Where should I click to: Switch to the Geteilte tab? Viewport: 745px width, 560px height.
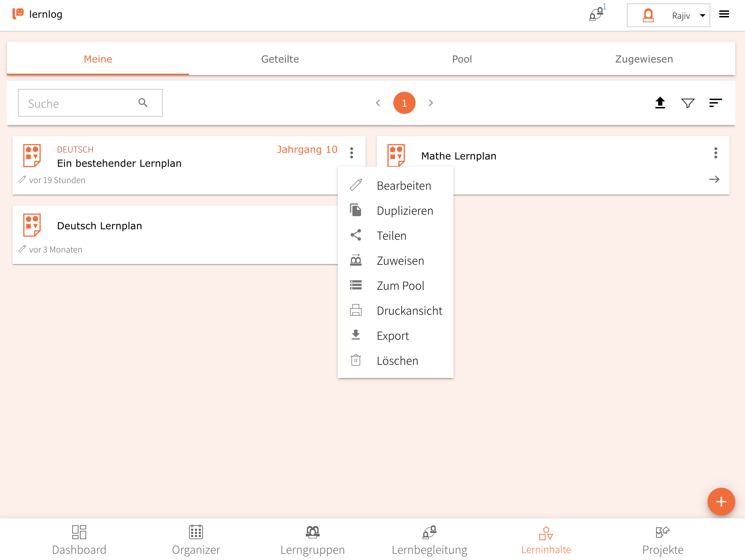pyautogui.click(x=280, y=59)
